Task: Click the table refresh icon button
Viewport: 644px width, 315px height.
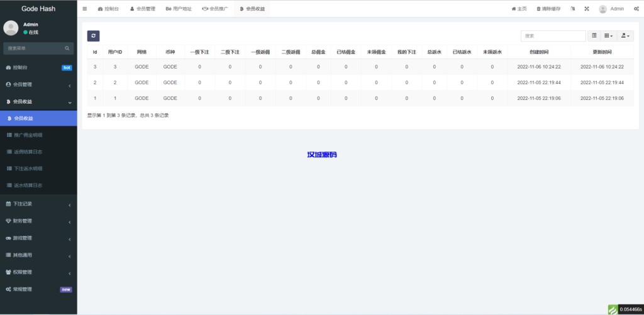Action: point(93,36)
